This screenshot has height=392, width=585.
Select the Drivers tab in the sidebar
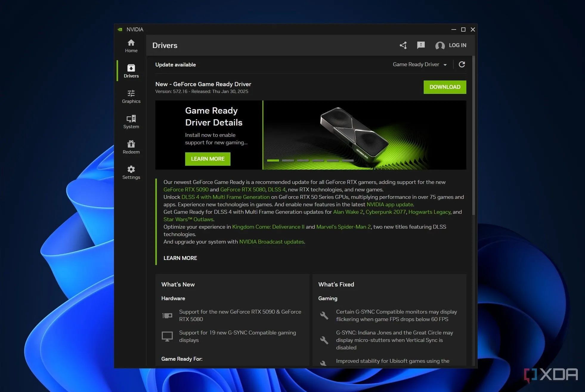[x=131, y=71]
